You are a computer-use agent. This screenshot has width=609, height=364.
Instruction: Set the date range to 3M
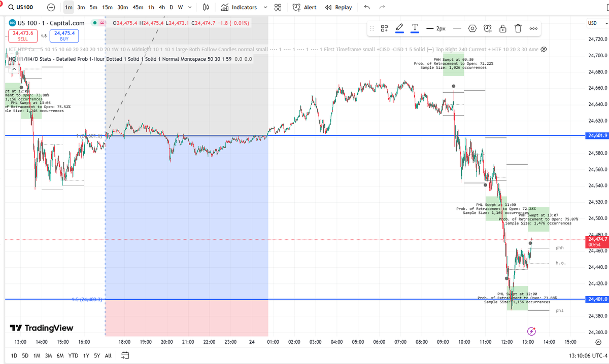point(49,355)
